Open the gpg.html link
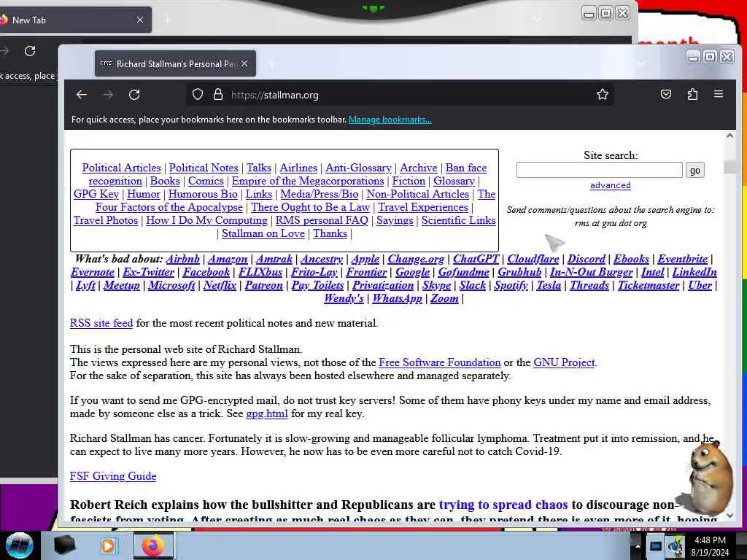Screen dimensions: 747x560 pos(267,413)
